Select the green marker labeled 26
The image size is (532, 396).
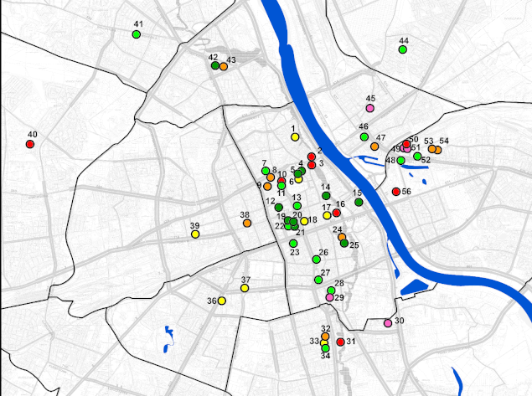pyautogui.click(x=316, y=260)
